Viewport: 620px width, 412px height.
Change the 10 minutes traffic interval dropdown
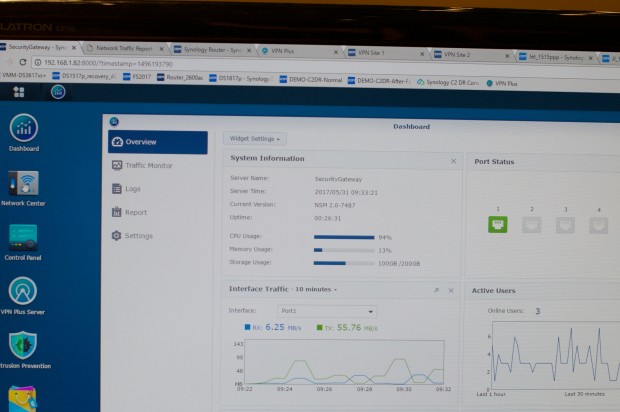pos(310,290)
